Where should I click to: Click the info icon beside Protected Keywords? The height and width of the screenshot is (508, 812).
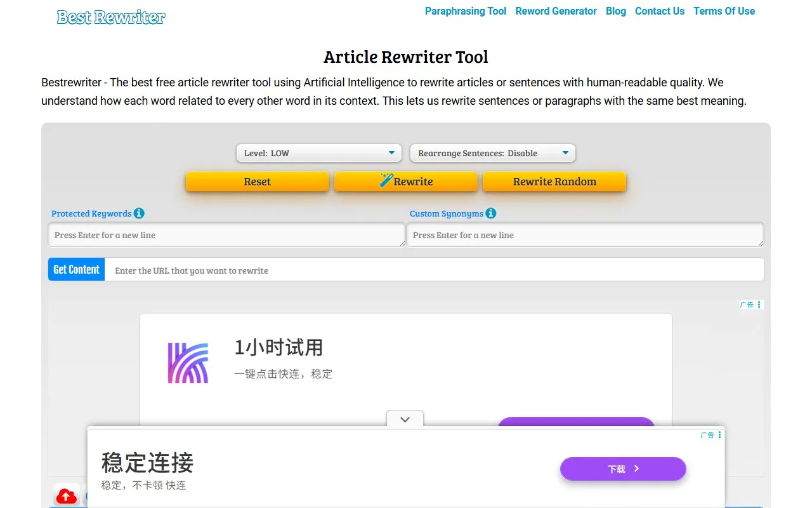(140, 213)
